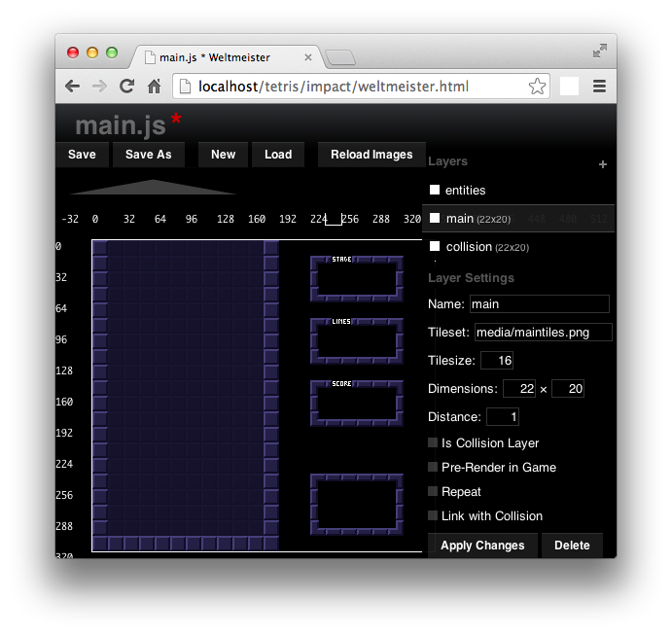Screen dimensions: 672x635
Task: Switch to the main.js Weltmeister tab
Action: point(214,57)
